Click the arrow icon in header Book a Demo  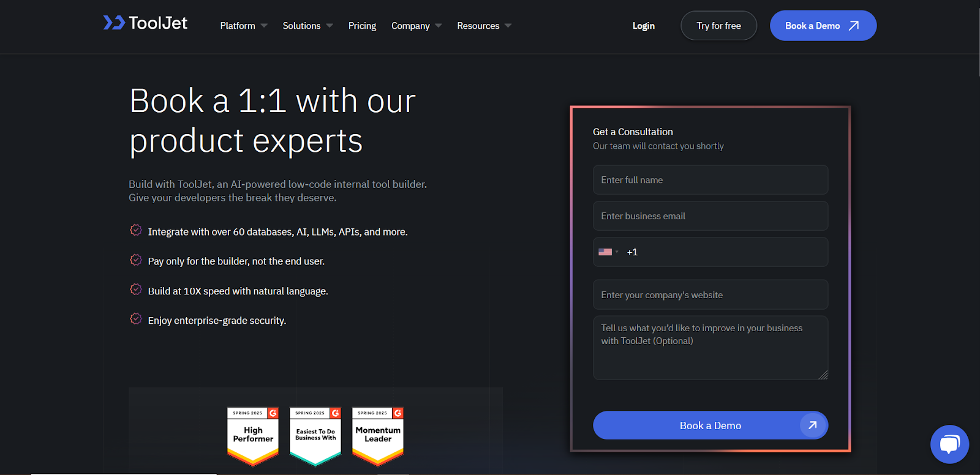tap(854, 26)
